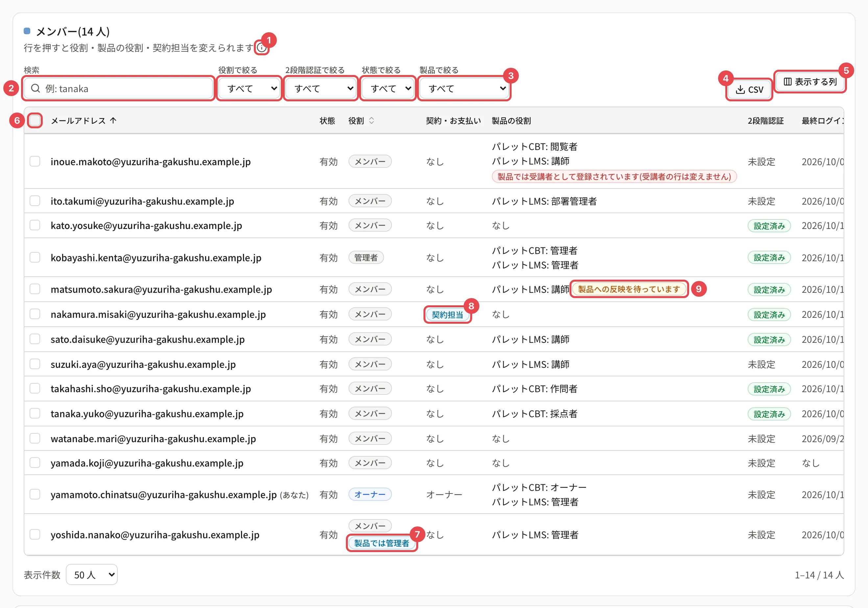The width and height of the screenshot is (868, 608).
Task: Tick the select-all checkbox in header
Action: click(35, 121)
